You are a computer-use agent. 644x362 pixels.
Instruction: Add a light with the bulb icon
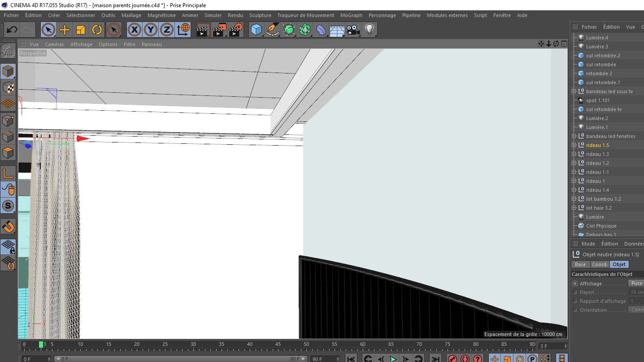coord(369,30)
